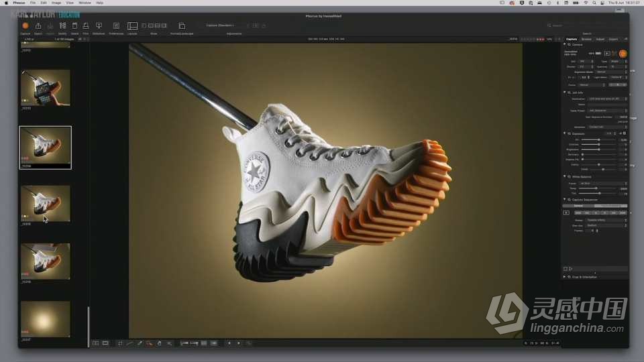Adjust the Brightness slider
The height and width of the screenshot is (362, 644).
(599, 149)
